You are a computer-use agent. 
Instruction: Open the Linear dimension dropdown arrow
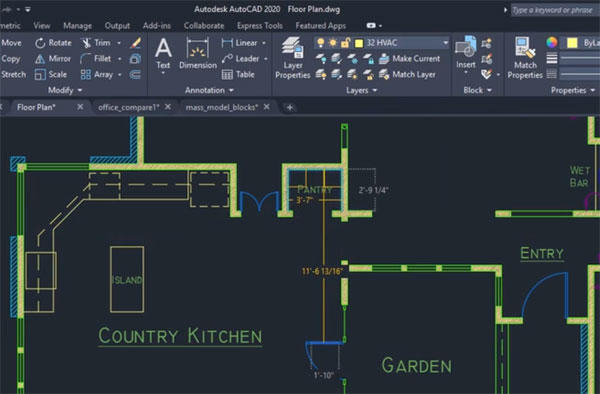264,43
